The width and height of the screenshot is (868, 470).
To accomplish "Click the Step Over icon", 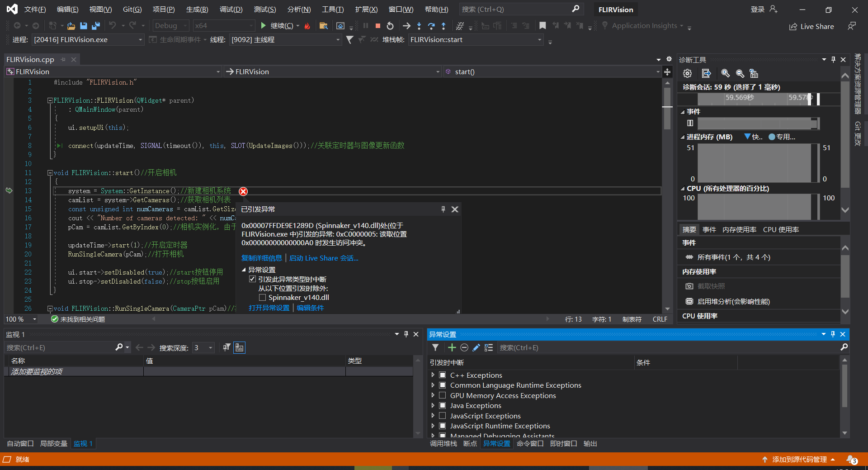I will pos(431,26).
